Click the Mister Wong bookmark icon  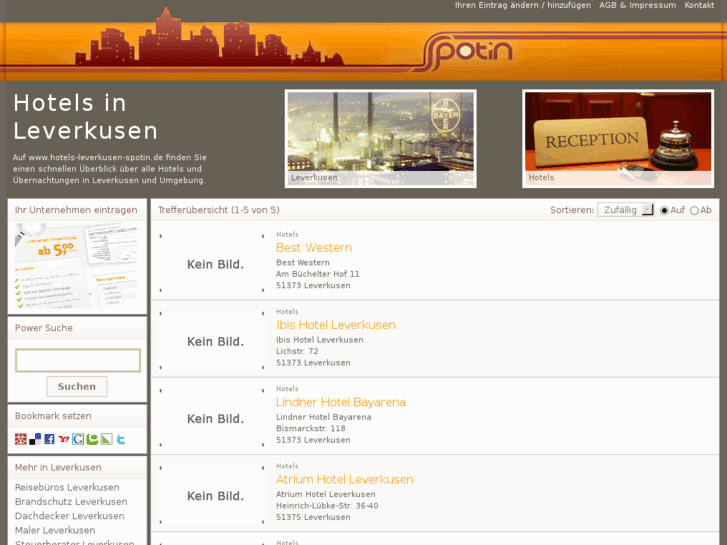pyautogui.click(x=20, y=439)
